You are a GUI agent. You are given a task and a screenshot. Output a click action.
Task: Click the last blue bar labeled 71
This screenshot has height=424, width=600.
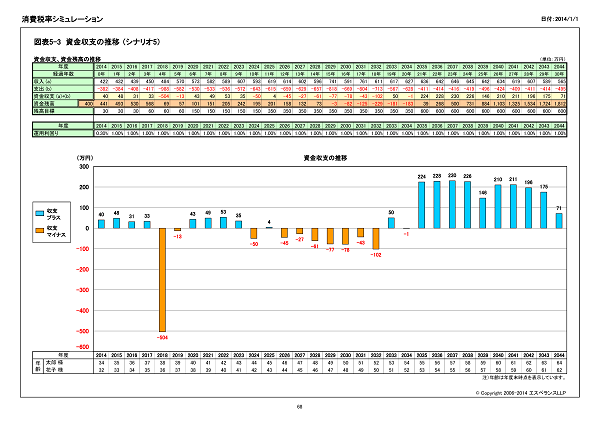[x=558, y=220]
